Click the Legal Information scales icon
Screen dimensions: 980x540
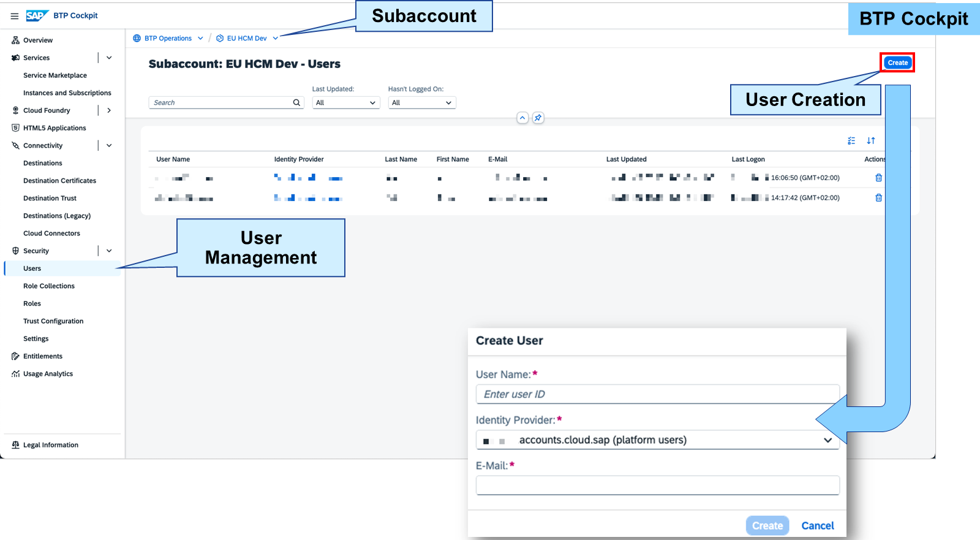(x=15, y=445)
